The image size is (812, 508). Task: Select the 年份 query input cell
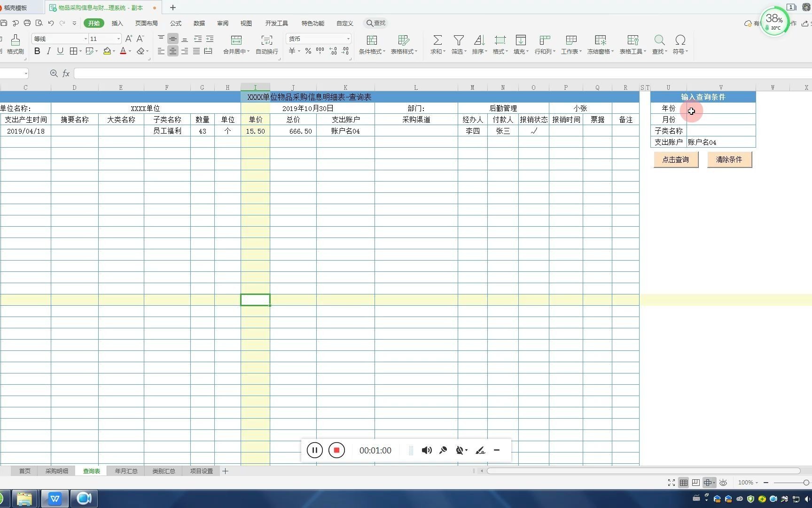click(721, 108)
